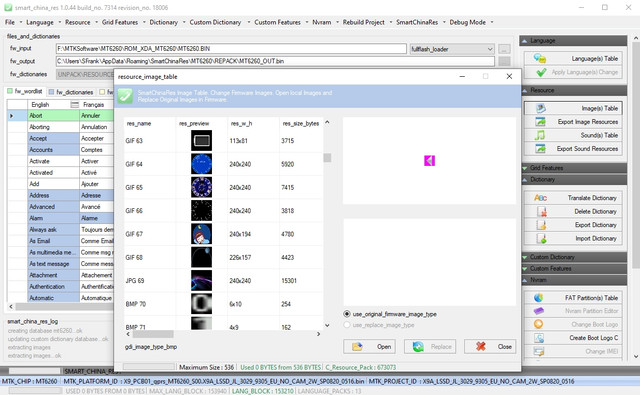Click the Translate Dictionary Abc icon
This screenshot has height=395, width=640.
coord(540,198)
